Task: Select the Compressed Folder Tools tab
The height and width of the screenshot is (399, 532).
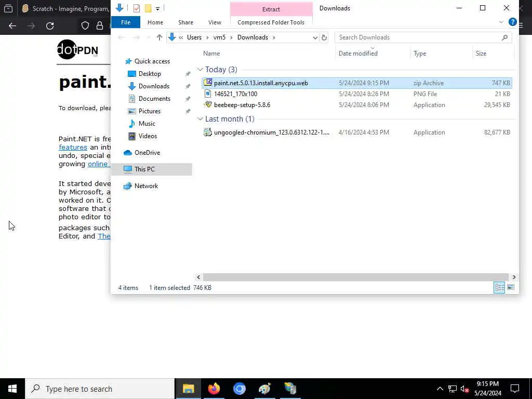Action: click(x=271, y=22)
